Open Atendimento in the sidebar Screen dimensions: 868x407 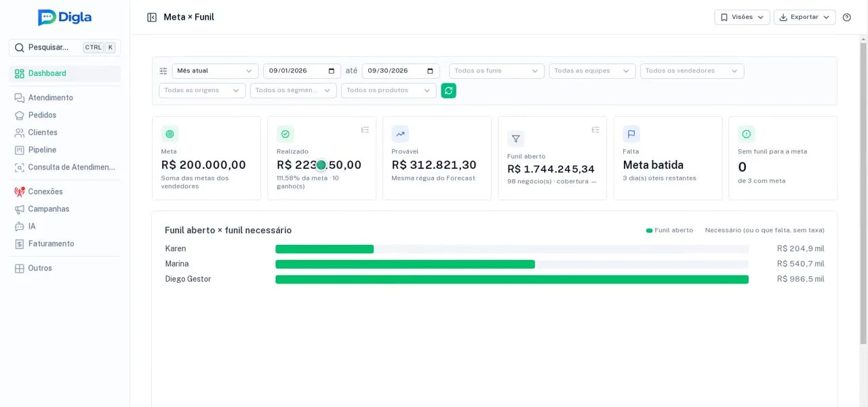click(x=65, y=98)
